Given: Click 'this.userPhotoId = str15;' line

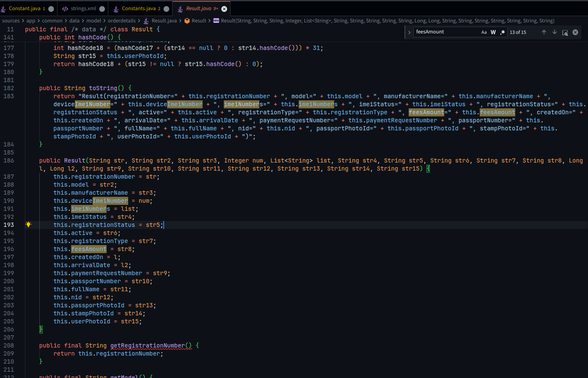Looking at the screenshot, I should (98, 321).
